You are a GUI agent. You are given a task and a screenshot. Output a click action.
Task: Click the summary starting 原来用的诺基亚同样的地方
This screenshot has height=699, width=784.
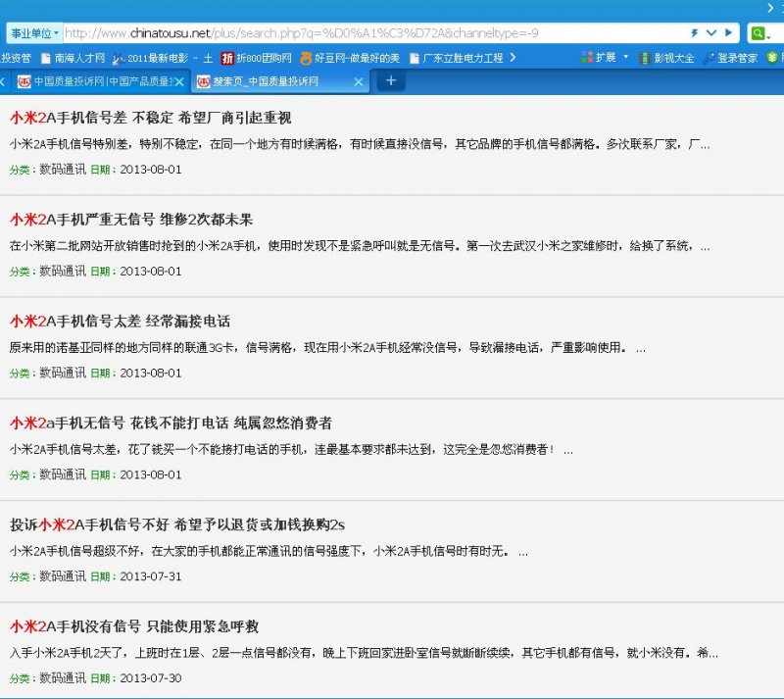click(327, 347)
